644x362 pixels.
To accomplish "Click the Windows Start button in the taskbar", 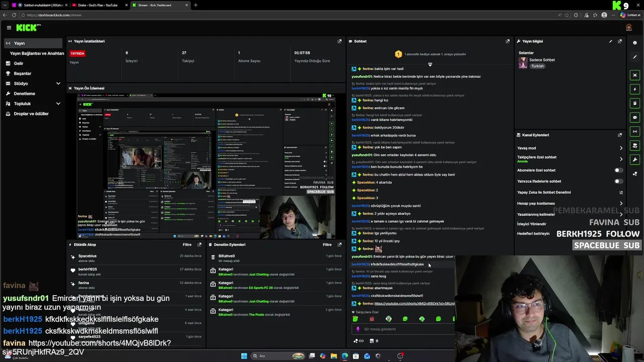I will 244,356.
